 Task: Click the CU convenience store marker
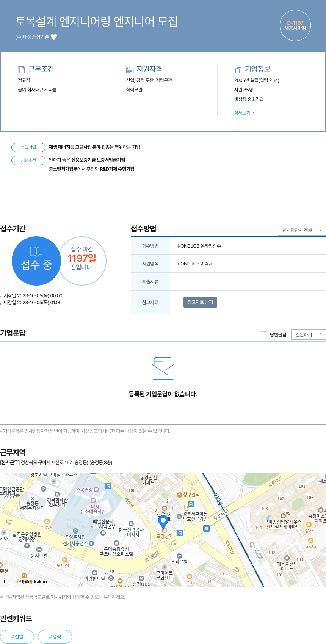tap(190, 577)
